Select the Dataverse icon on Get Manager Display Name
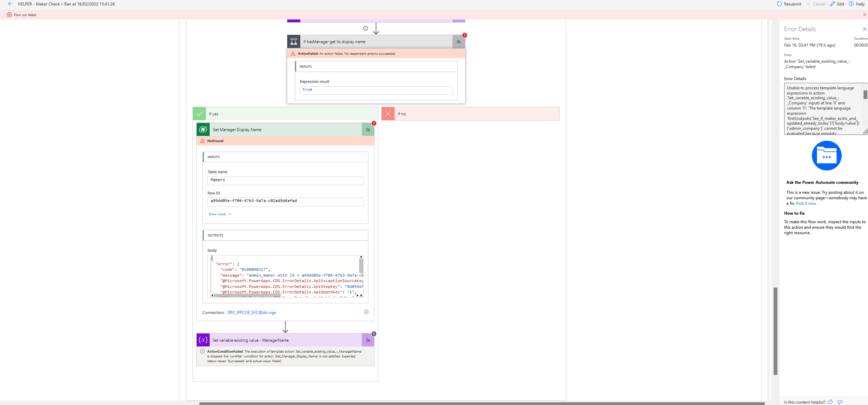Viewport: 868px width, 405px height. (203, 129)
